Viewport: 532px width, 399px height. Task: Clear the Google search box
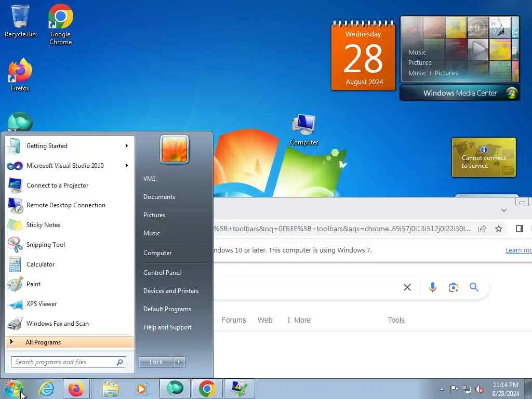[407, 287]
